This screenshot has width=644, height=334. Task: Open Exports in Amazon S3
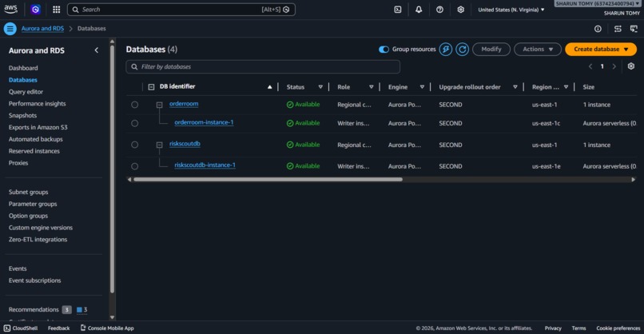[38, 127]
